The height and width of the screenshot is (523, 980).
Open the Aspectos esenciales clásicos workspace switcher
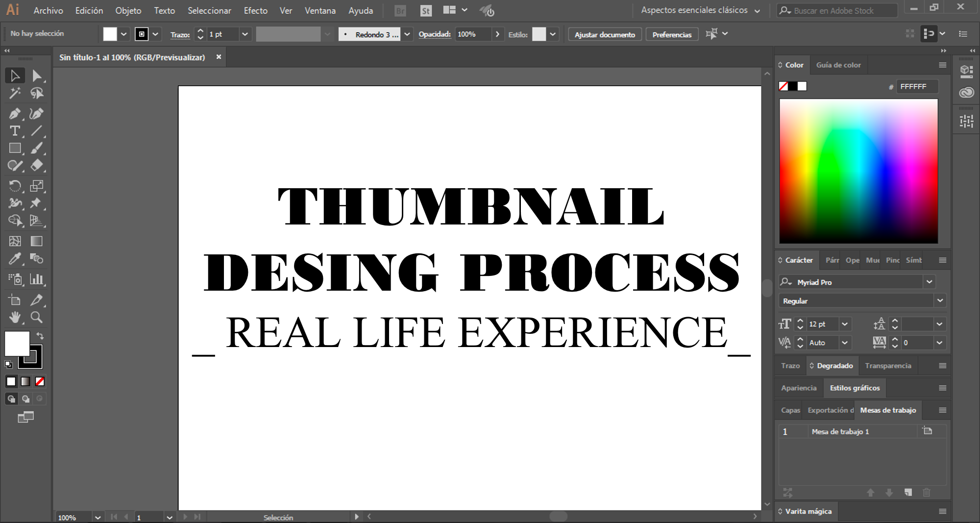coord(701,10)
